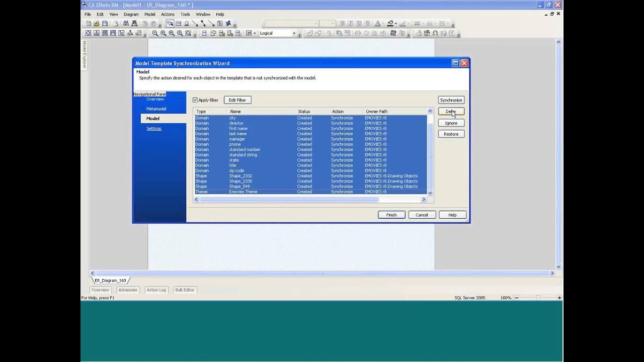Open the Window menu
This screenshot has width=644, height=362.
point(203,15)
